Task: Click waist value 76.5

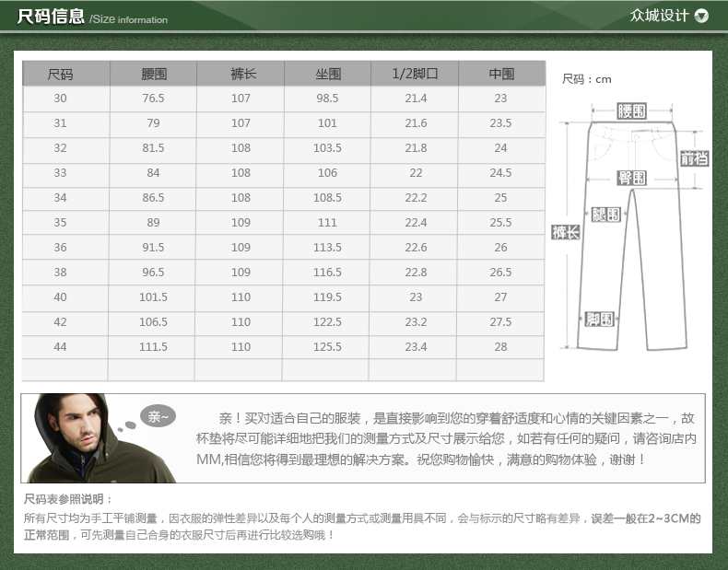Action: click(153, 99)
